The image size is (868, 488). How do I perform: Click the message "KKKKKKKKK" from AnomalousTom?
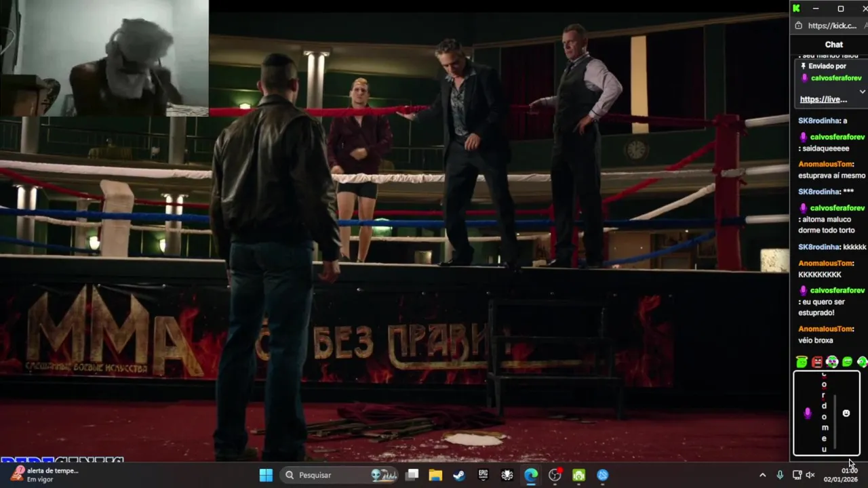[819, 274]
